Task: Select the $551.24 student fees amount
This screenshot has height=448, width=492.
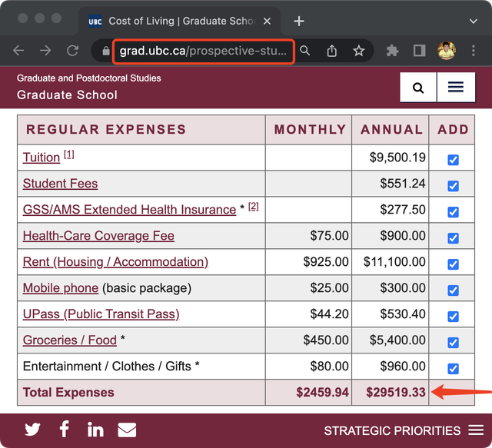Action: point(403,184)
